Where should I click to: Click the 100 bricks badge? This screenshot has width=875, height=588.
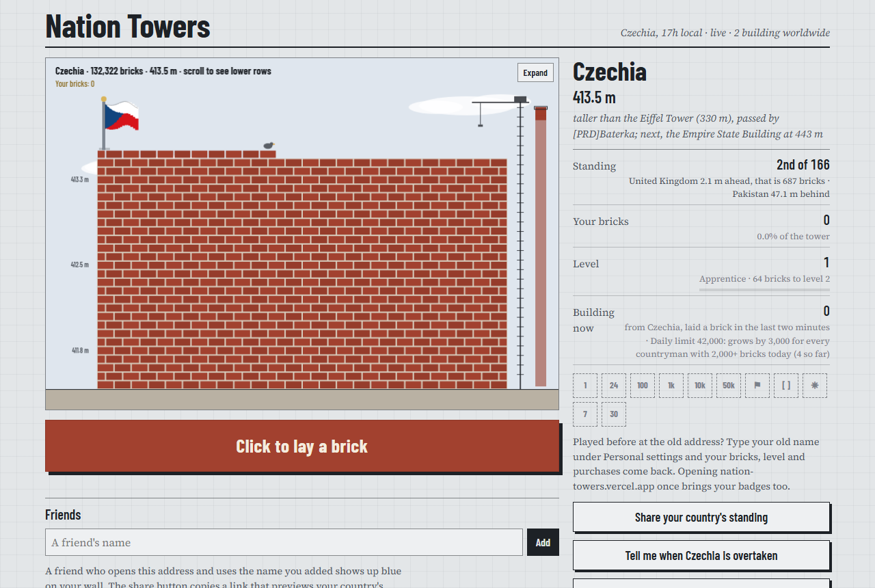tap(643, 386)
